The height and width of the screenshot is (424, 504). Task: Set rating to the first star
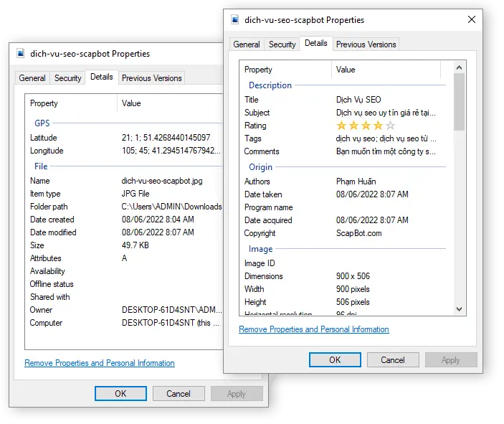tap(341, 126)
